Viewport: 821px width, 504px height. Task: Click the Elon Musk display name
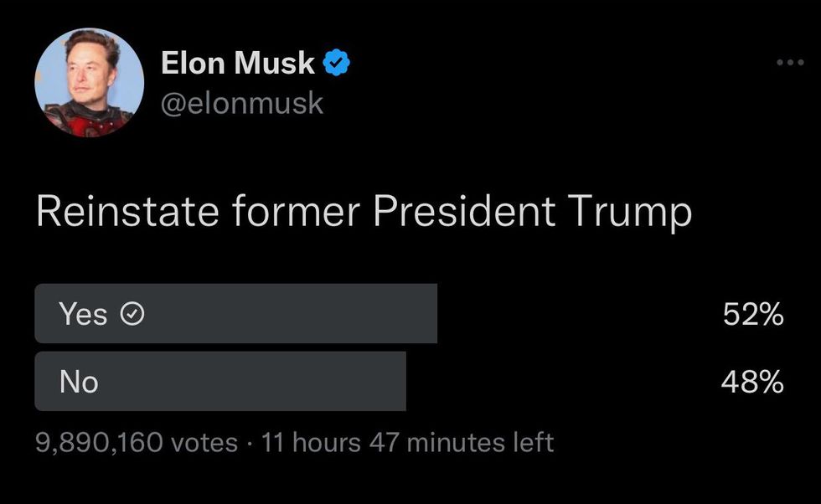coord(237,63)
